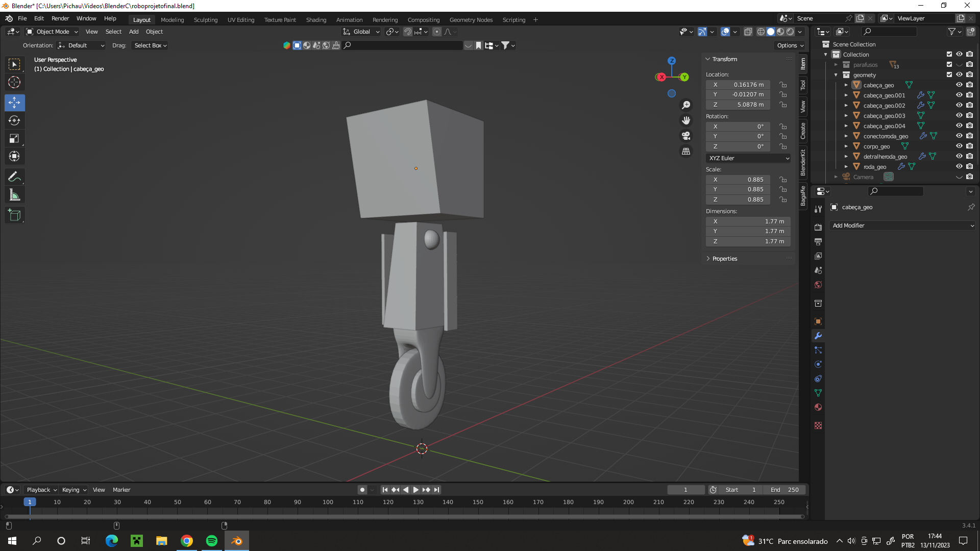The height and width of the screenshot is (551, 980).
Task: Click the 3D Cursor tool
Action: click(14, 83)
